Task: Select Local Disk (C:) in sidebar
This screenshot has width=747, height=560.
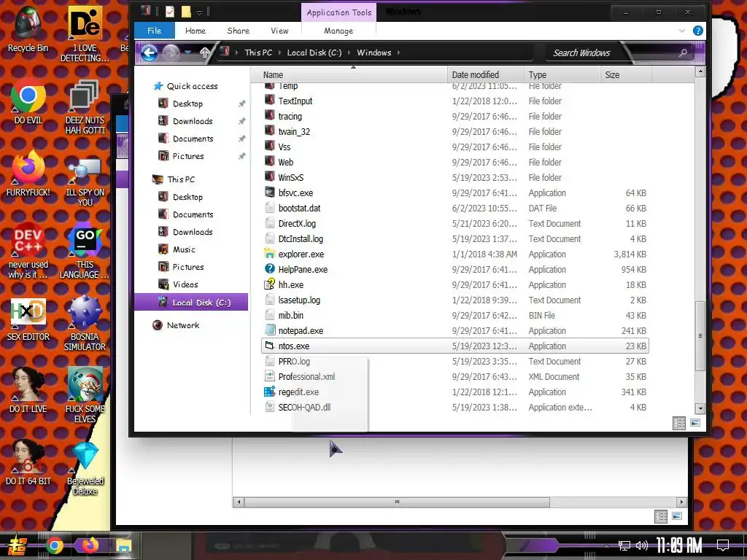Action: pos(191,303)
